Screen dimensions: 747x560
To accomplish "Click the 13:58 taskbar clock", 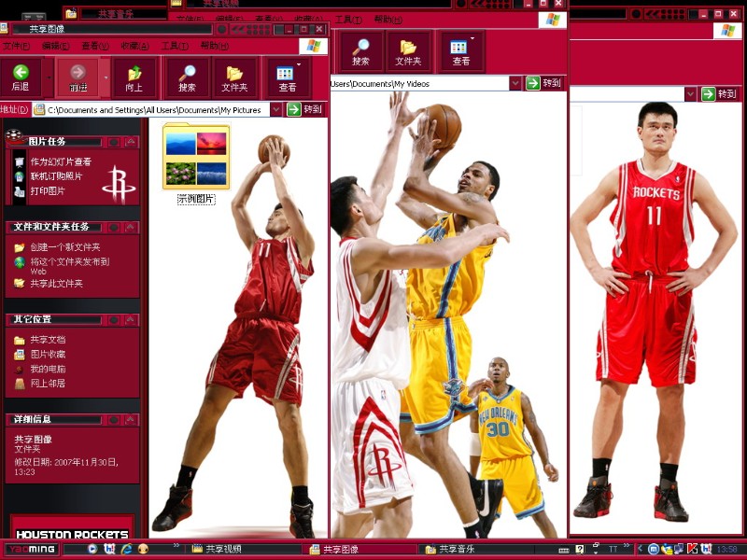I will (x=727, y=550).
